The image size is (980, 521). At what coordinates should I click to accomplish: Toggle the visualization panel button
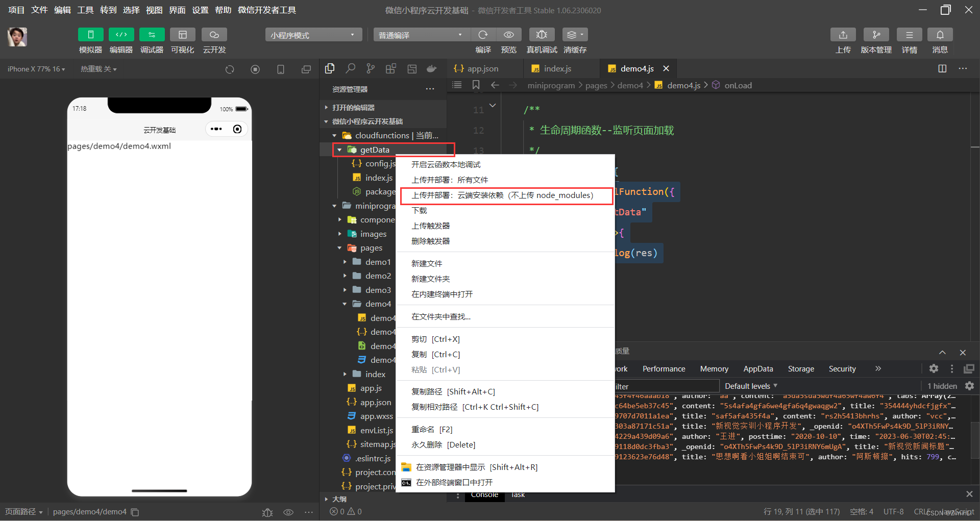click(x=182, y=35)
